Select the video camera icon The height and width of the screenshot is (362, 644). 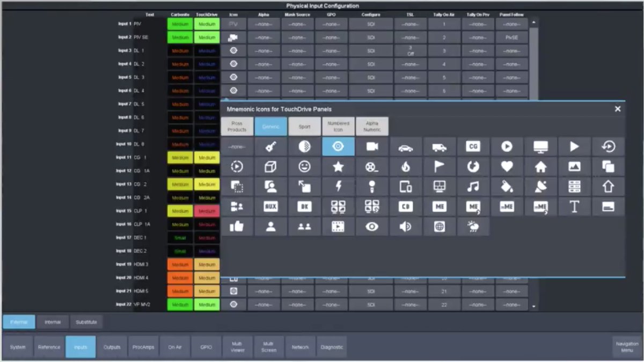pyautogui.click(x=372, y=146)
